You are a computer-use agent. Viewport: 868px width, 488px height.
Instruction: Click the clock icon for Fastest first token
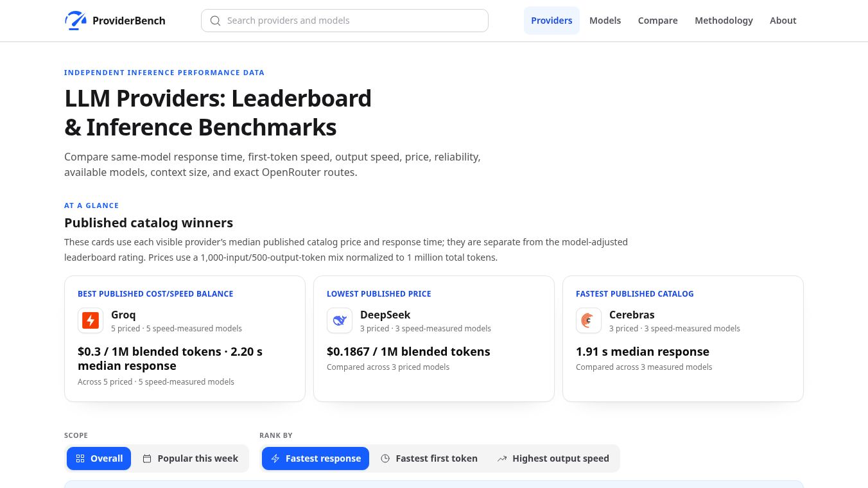[x=385, y=458]
